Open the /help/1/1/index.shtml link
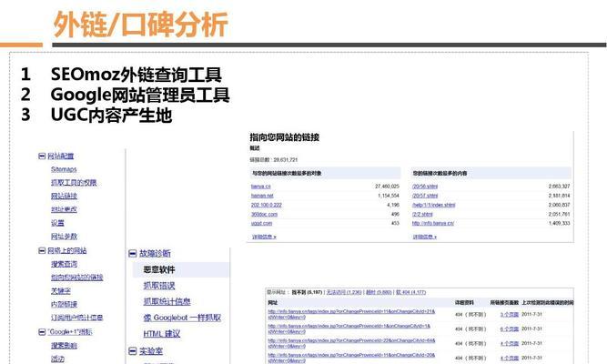607x364 pixels. coord(434,205)
